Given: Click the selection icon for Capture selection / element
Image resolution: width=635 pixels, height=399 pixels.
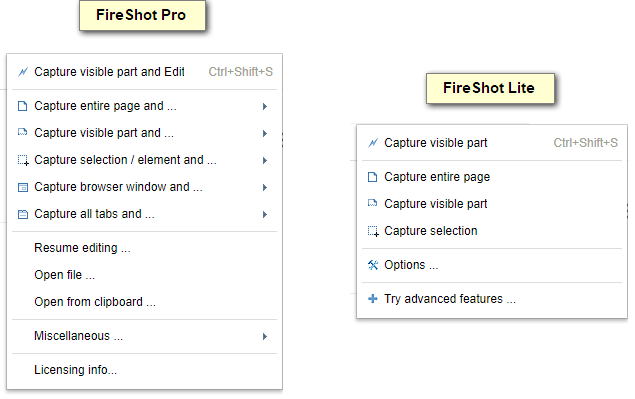Looking at the screenshot, I should [23, 160].
